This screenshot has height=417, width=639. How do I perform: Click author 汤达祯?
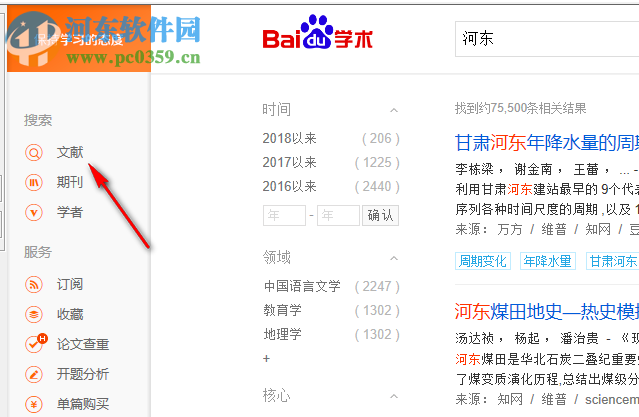(x=474, y=338)
